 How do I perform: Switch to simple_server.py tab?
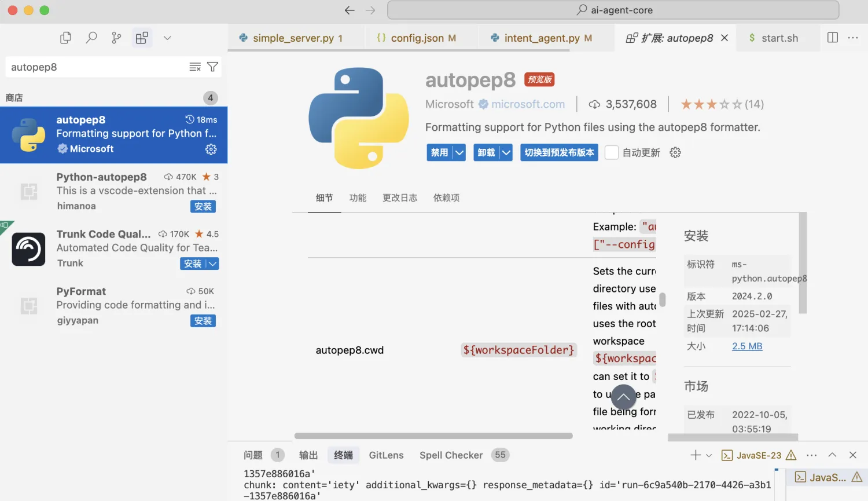tap(296, 38)
